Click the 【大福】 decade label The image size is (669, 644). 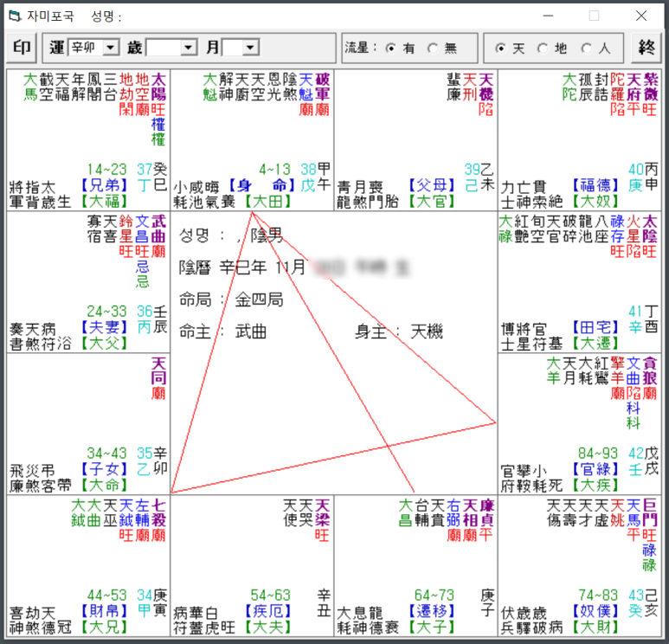(x=104, y=201)
